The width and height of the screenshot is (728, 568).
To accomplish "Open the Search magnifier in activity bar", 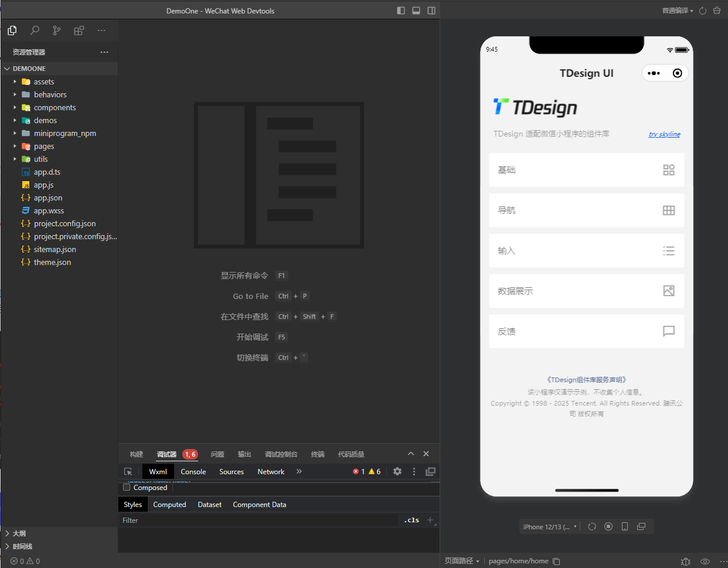I will tap(35, 30).
